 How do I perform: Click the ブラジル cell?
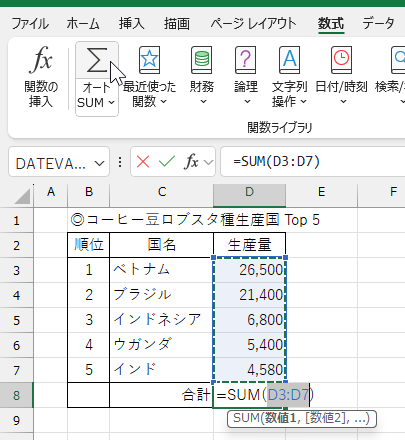[162, 295]
